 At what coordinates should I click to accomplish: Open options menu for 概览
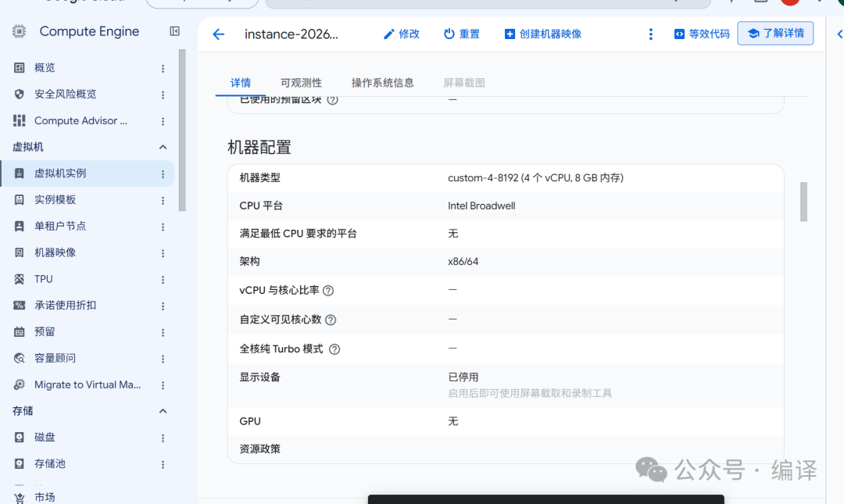(x=163, y=69)
